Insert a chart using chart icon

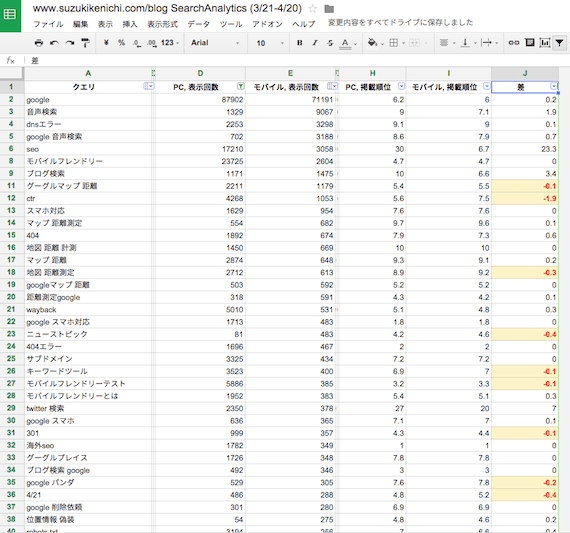click(x=545, y=43)
